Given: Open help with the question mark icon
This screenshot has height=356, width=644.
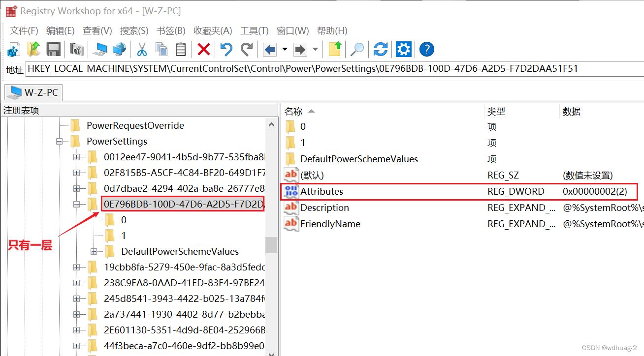Looking at the screenshot, I should pyautogui.click(x=427, y=49).
